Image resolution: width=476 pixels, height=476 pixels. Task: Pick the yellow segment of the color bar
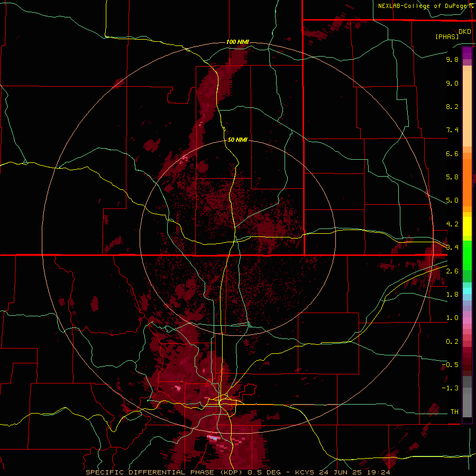point(467,226)
